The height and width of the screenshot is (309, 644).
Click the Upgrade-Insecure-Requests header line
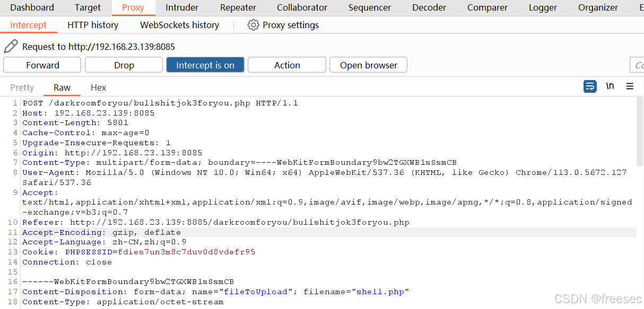[x=97, y=143]
